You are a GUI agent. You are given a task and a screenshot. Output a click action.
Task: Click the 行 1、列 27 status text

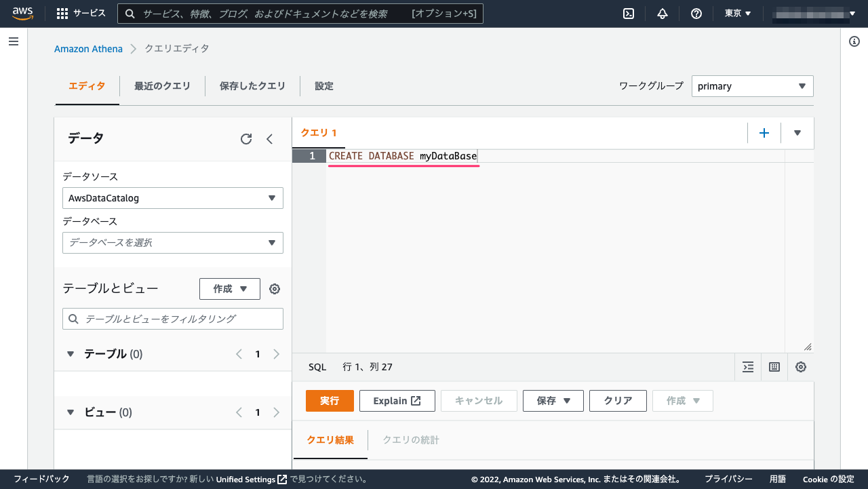(368, 367)
